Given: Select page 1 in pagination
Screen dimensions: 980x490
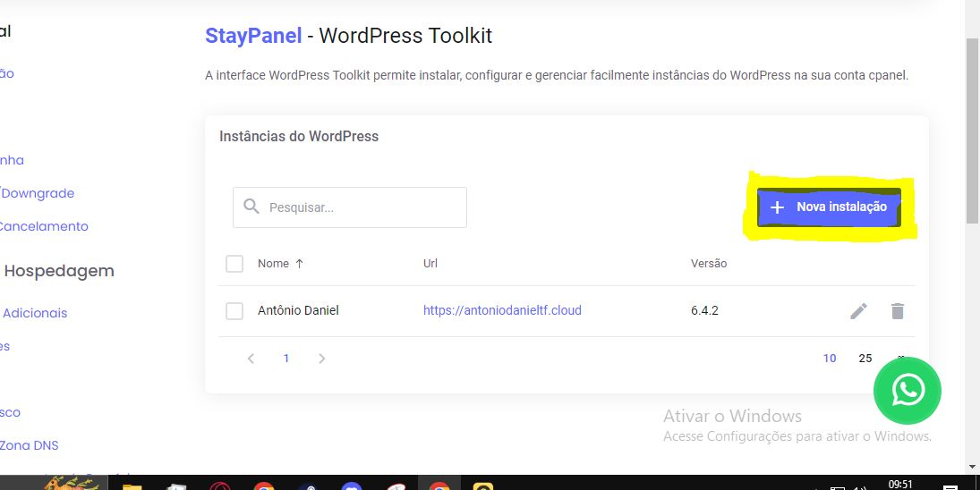Looking at the screenshot, I should coord(286,359).
